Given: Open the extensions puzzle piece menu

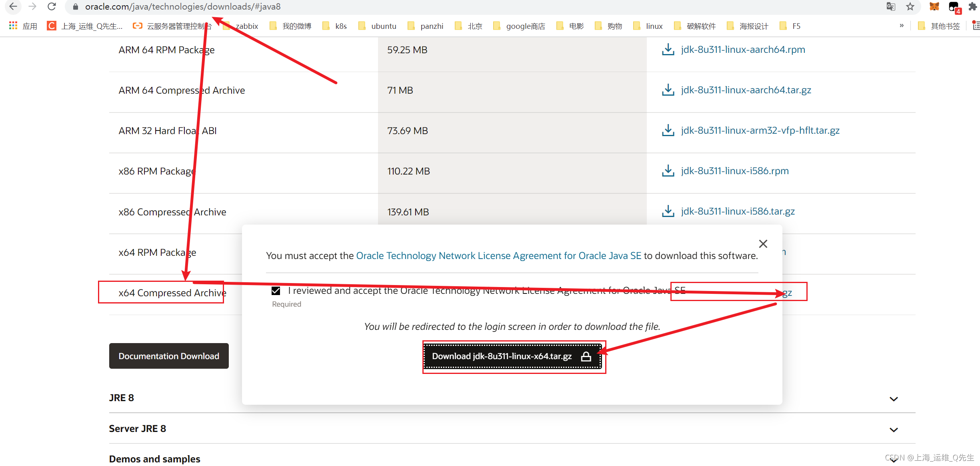Looking at the screenshot, I should 973,6.
